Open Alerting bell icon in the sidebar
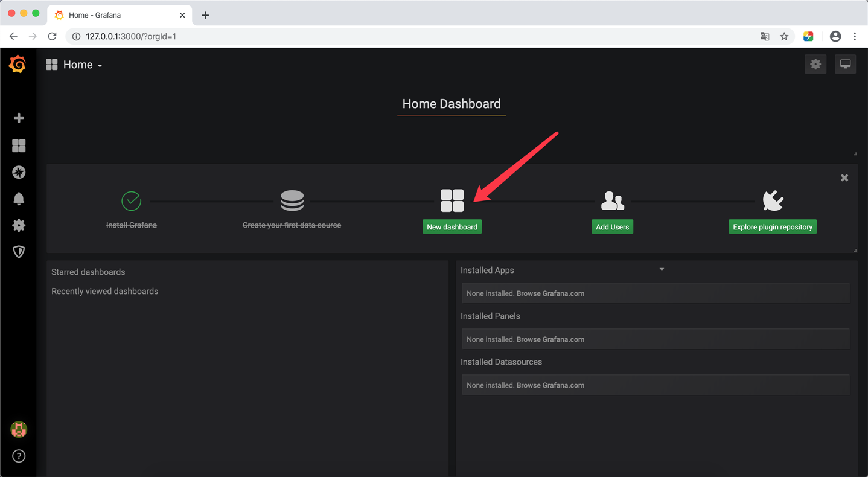This screenshot has height=477, width=868. pyautogui.click(x=19, y=199)
